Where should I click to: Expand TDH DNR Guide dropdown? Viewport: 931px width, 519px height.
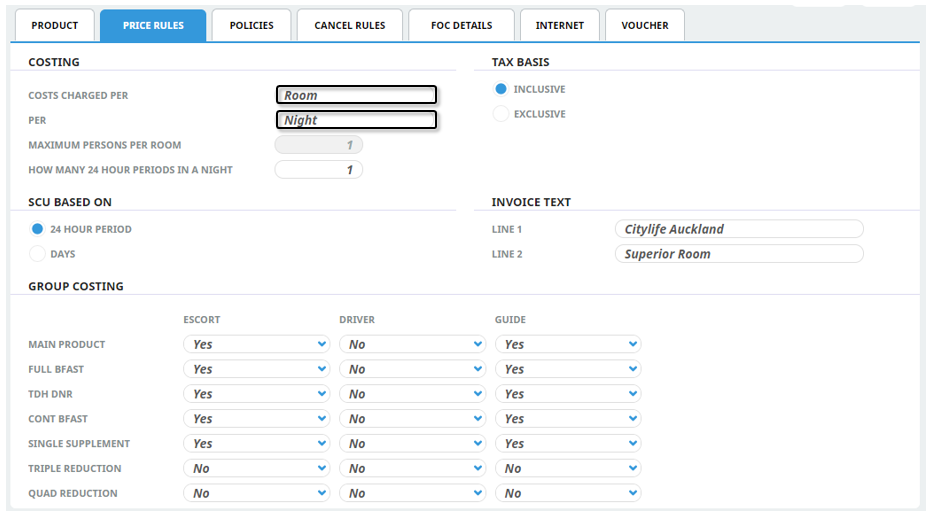[568, 394]
